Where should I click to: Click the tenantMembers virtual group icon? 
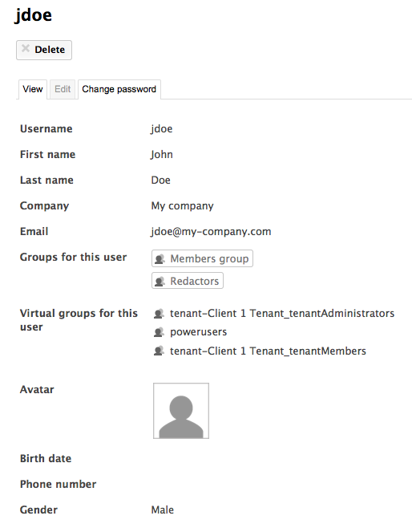(x=159, y=351)
